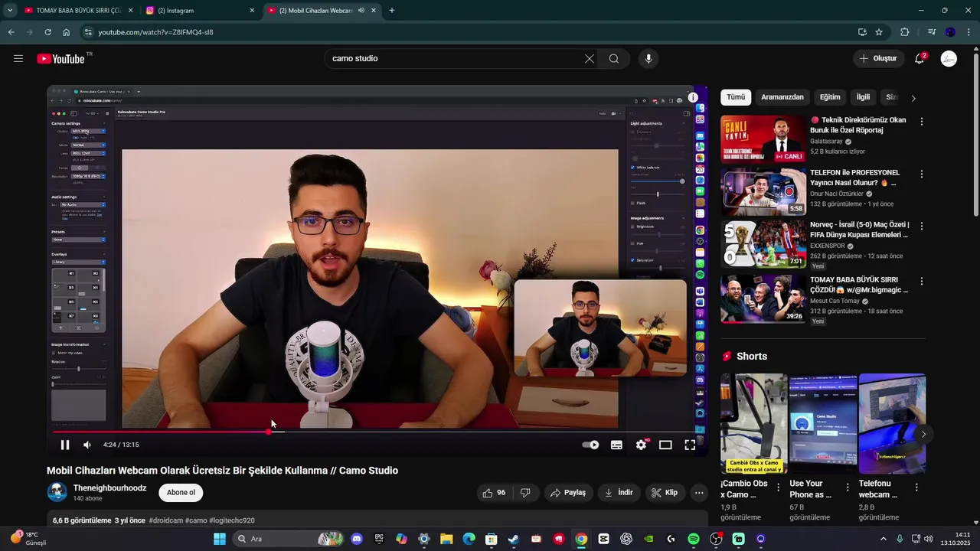The height and width of the screenshot is (551, 980).
Task: Open YouTube notifications bell
Action: tap(920, 59)
